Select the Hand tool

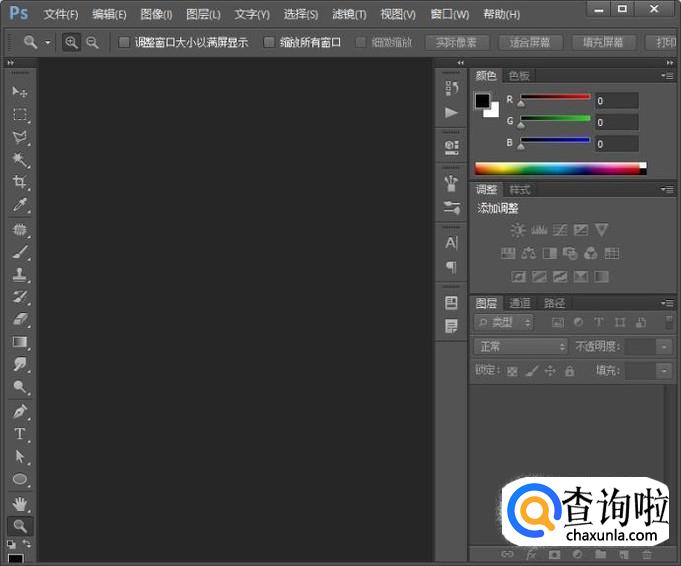[19, 503]
